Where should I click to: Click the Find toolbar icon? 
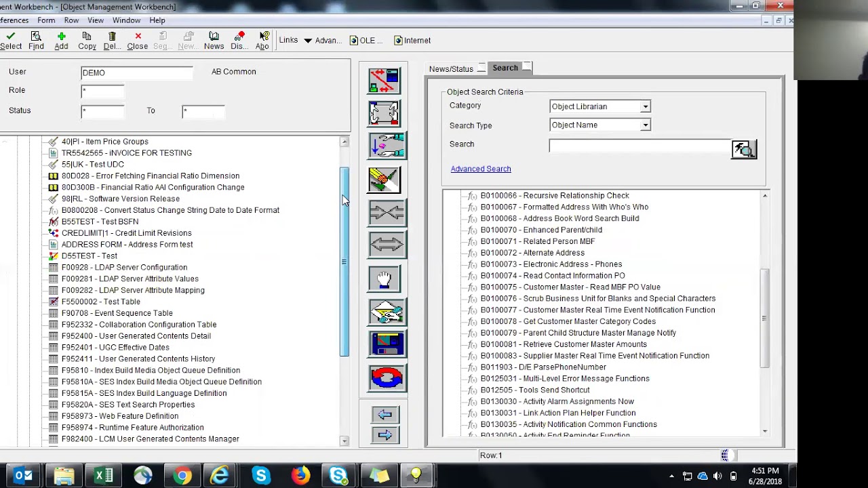[36, 41]
